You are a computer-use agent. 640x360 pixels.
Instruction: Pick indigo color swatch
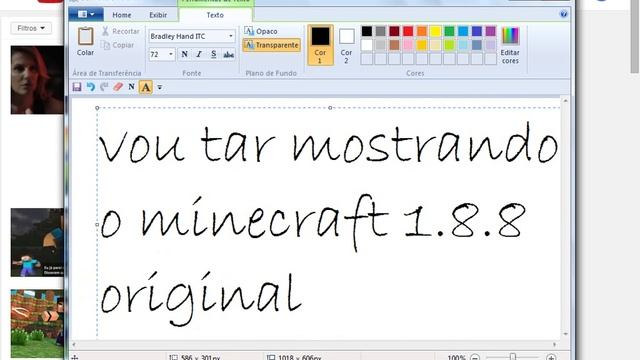[477, 31]
